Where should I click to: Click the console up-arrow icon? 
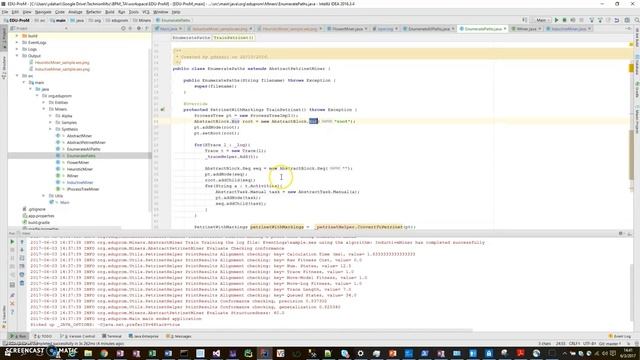pyautogui.click(x=22, y=242)
